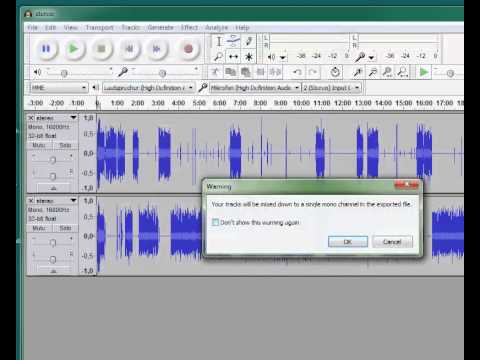Adjust the first track's pan slider
Viewport: 480px width, 360px height.
(x=52, y=175)
